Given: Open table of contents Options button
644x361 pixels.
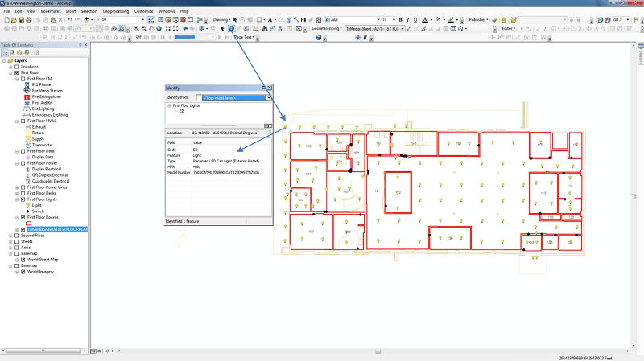Looking at the screenshot, I should pyautogui.click(x=36, y=52).
